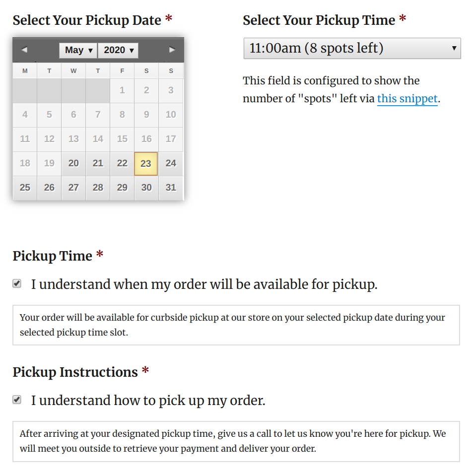Image resolution: width=471 pixels, height=476 pixels.
Task: Pick May 20 as pickup date
Action: point(73,163)
